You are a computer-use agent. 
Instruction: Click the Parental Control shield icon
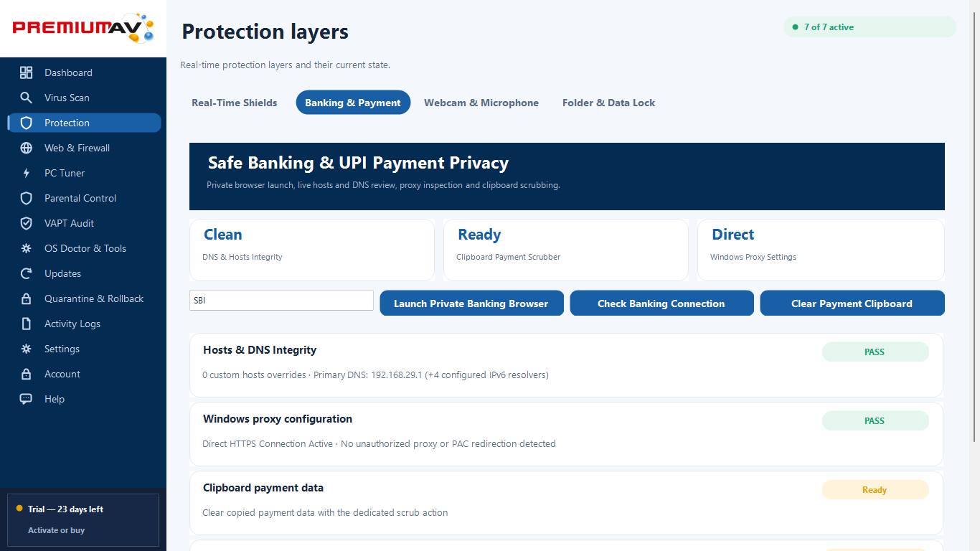27,198
